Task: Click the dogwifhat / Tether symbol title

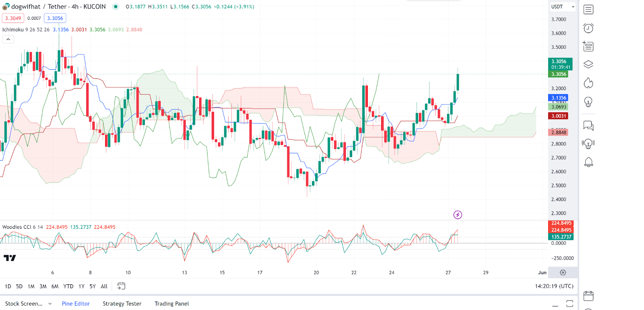Action: tap(59, 6)
